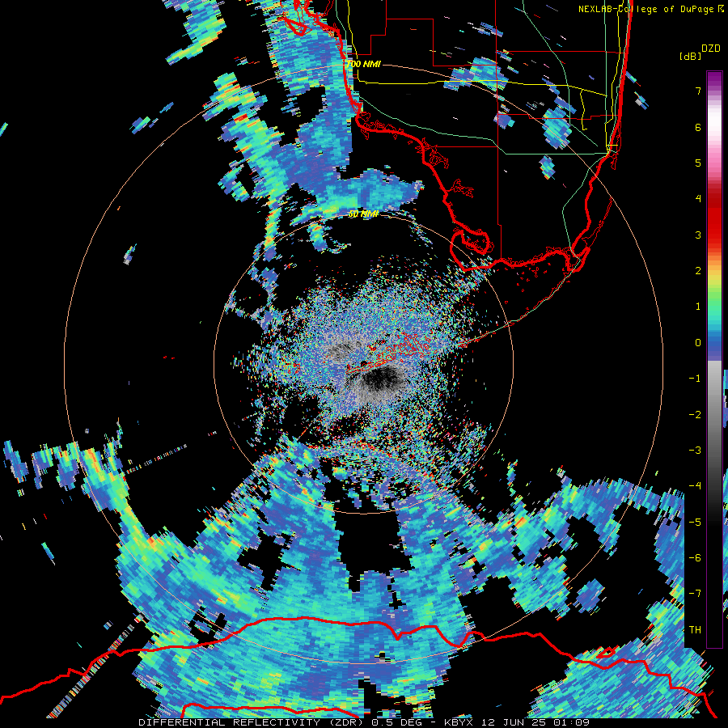Click the 50 NMI range ring label
This screenshot has height=728, width=728.
point(363,214)
